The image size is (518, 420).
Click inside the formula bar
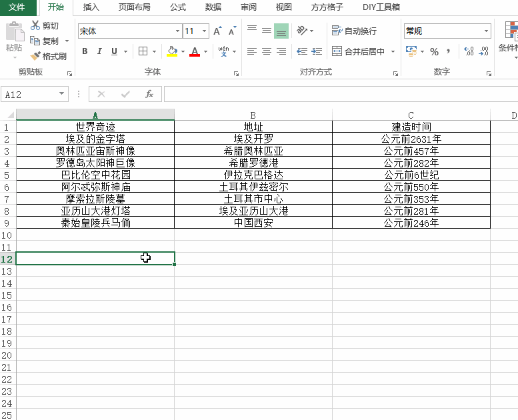point(341,94)
